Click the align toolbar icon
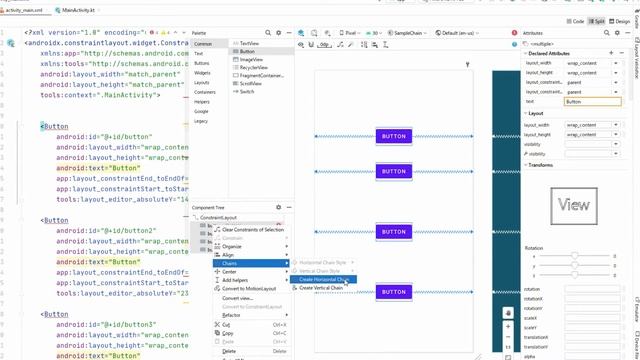This screenshot has height=360, width=640. (375, 45)
